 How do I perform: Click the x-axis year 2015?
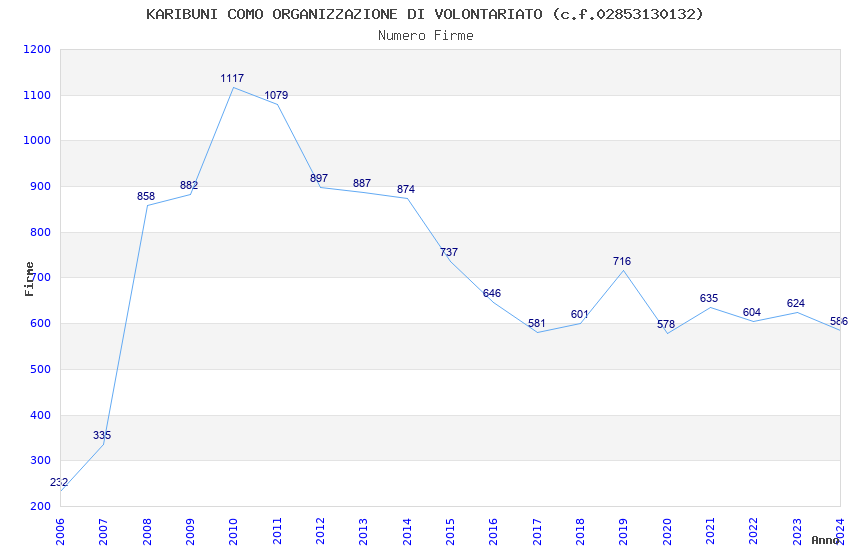[x=450, y=531]
